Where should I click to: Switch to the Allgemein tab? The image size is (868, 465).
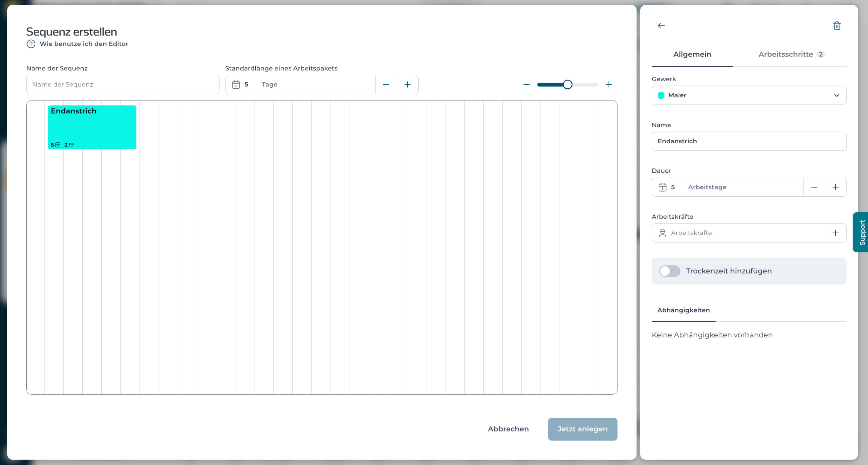point(692,54)
